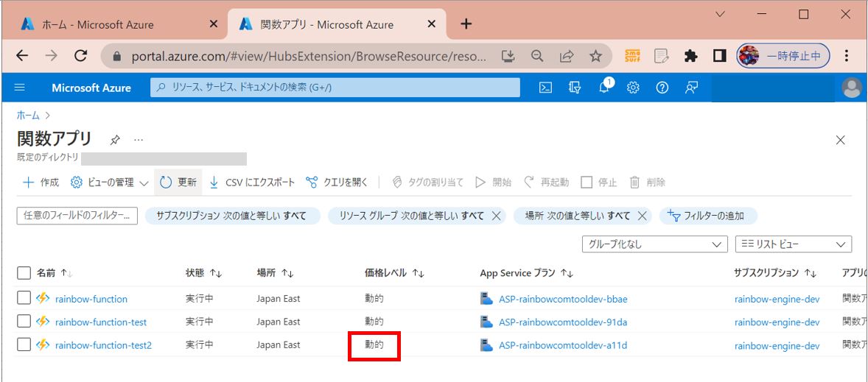Image resolution: width=868 pixels, height=382 pixels.
Task: Click the feedback icon in the header
Action: [691, 88]
